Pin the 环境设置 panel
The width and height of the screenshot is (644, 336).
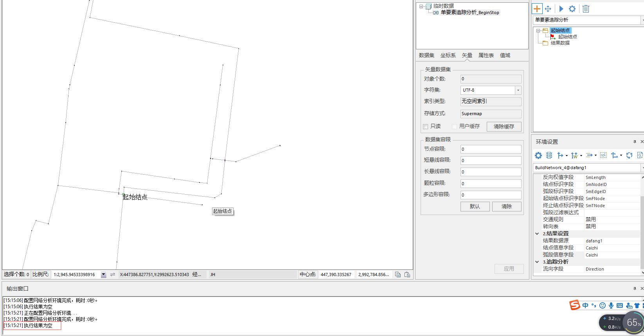635,142
